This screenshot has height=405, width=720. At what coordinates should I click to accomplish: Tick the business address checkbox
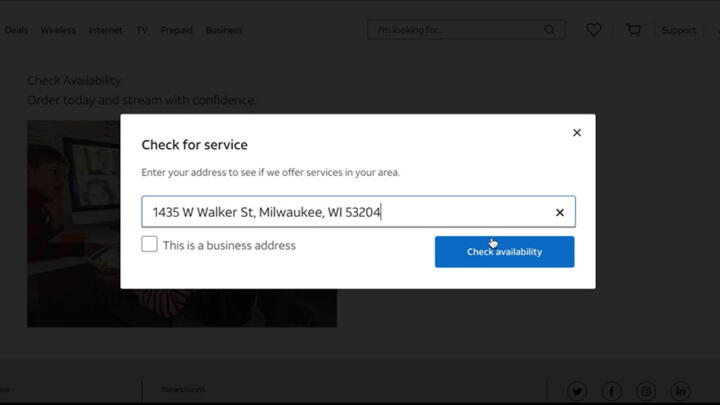pyautogui.click(x=149, y=244)
